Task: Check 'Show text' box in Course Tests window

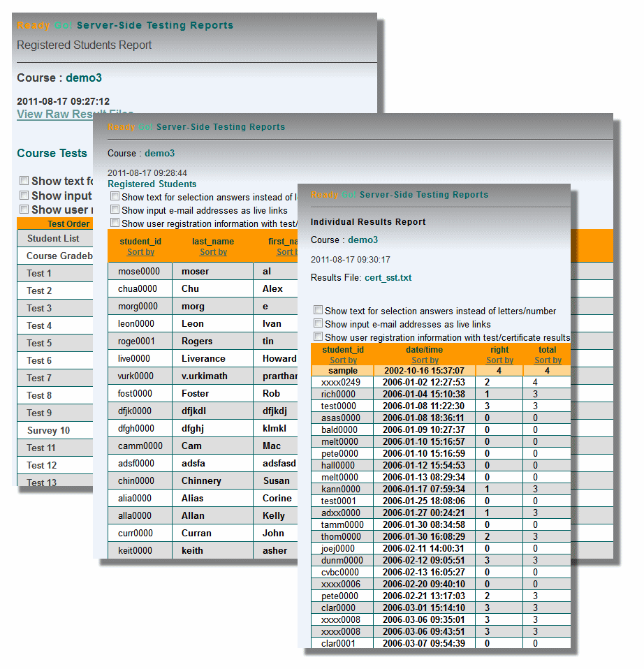Action: (x=24, y=180)
